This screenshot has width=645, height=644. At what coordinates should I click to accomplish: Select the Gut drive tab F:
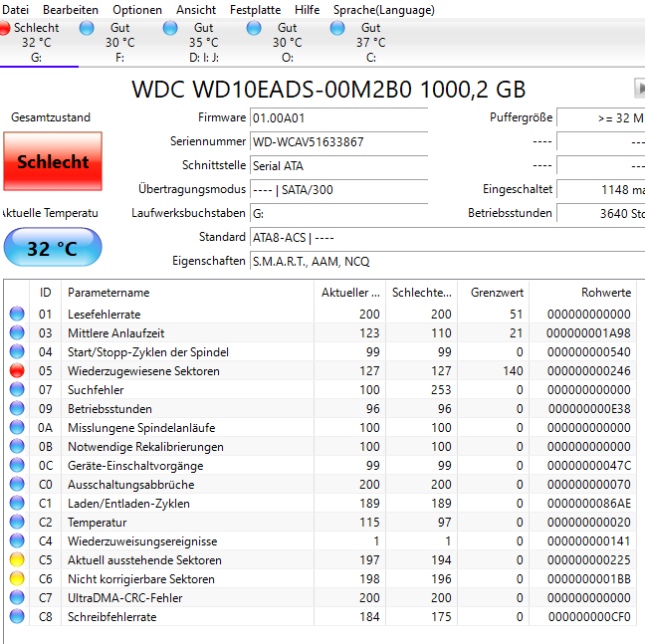pyautogui.click(x=119, y=43)
